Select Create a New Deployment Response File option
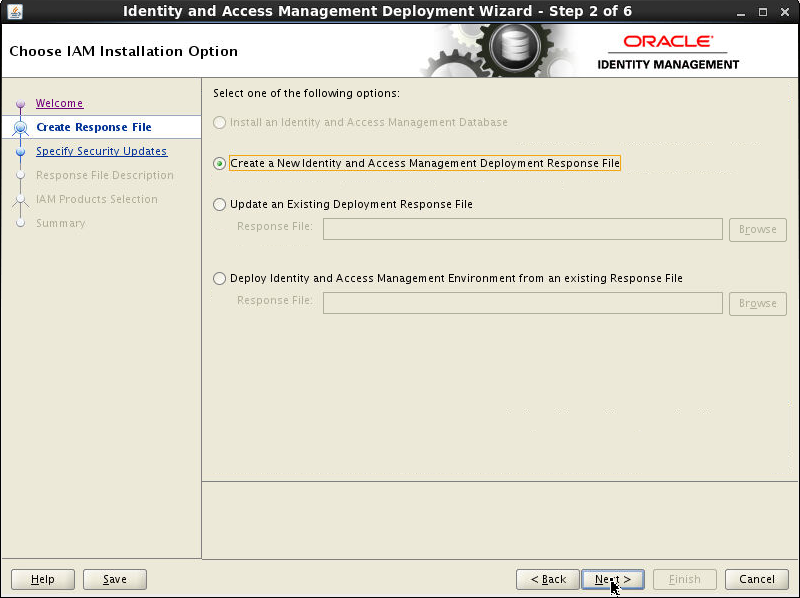This screenshot has width=800, height=598. point(219,163)
